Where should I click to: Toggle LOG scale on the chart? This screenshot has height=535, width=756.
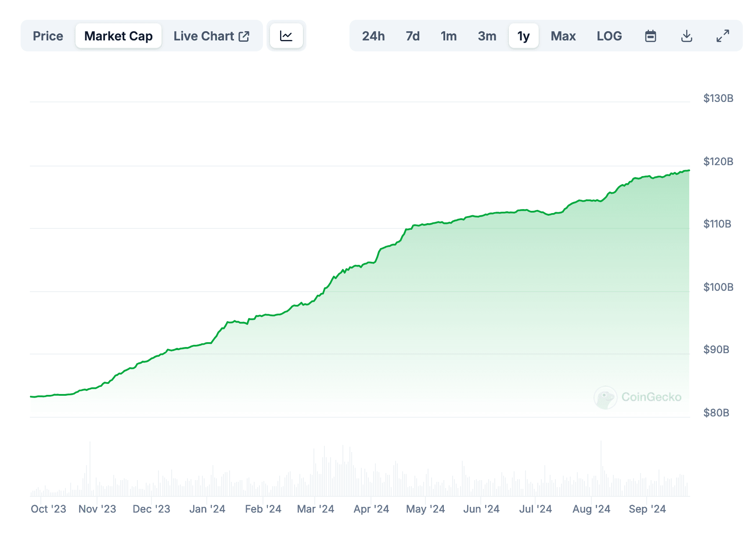(609, 36)
